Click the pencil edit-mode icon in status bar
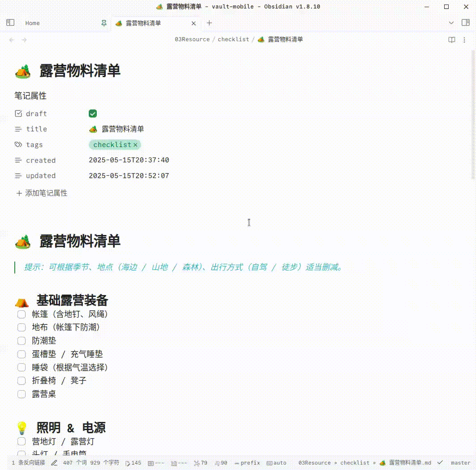The width and height of the screenshot is (476, 470). coord(54,463)
